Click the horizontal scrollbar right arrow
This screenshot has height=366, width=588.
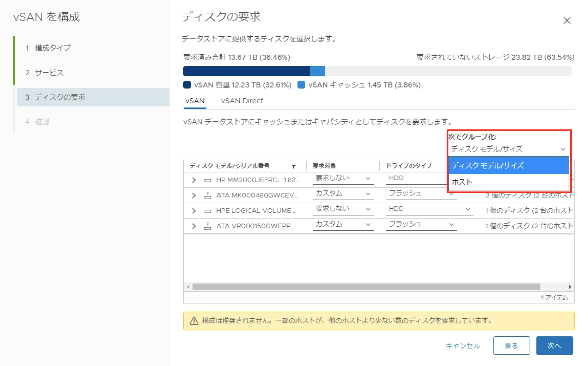click(570, 287)
